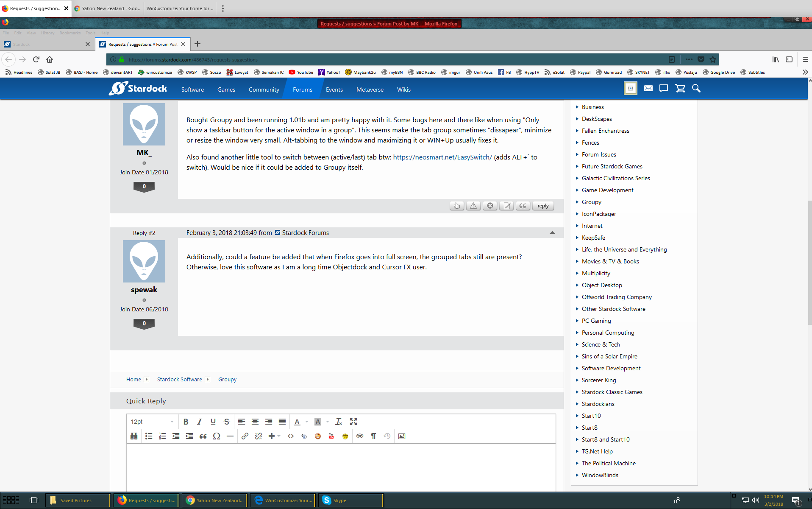Open background color dropdown arrow
The image size is (812, 509).
(x=328, y=422)
